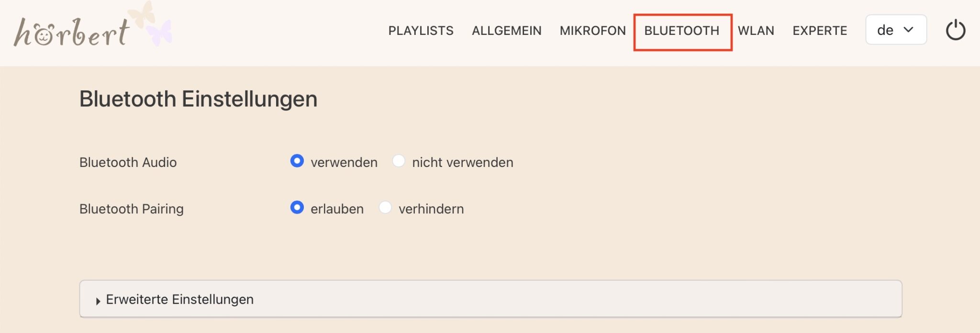Open the PLAYLISTS tab
The image size is (980, 333).
click(421, 31)
